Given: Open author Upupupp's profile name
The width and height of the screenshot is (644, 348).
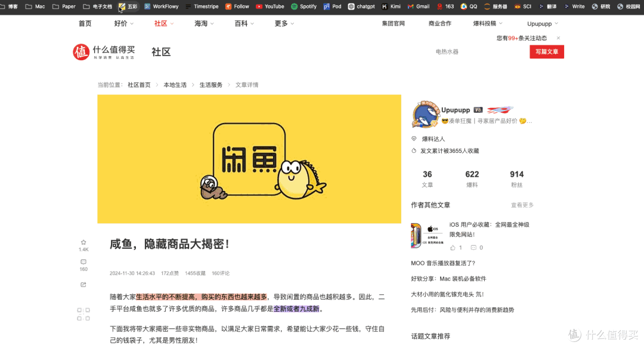Looking at the screenshot, I should point(456,110).
